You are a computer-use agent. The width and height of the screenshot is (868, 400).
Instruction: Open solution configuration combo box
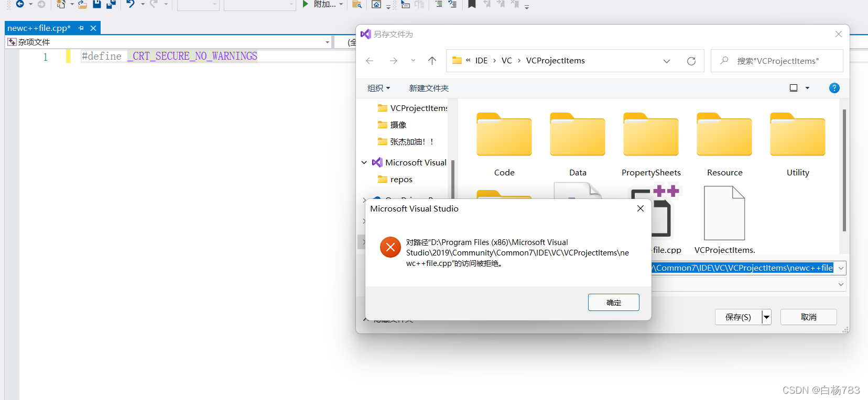198,5
